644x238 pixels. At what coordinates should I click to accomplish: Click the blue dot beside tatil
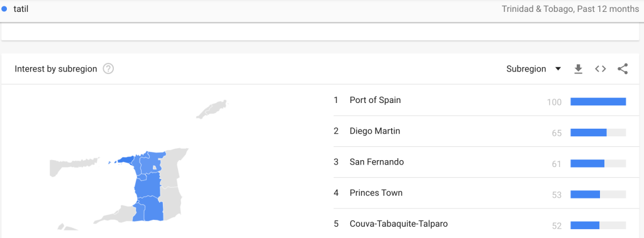tap(4, 9)
